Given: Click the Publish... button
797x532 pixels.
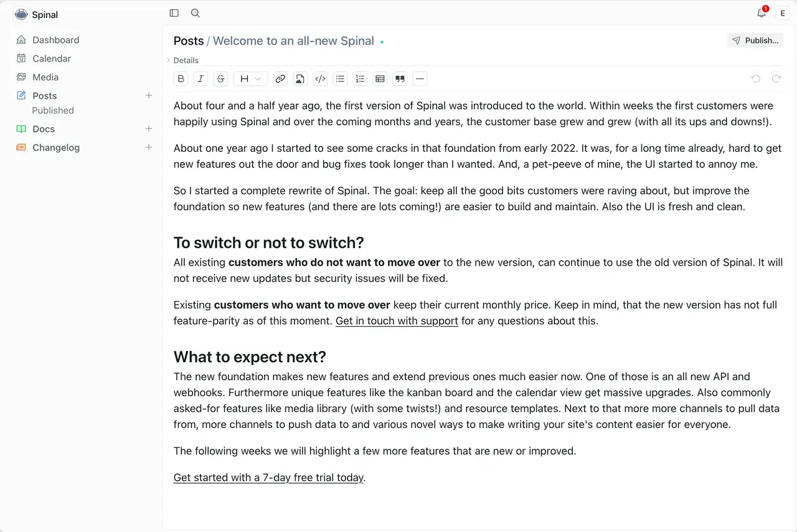Looking at the screenshot, I should (x=755, y=40).
